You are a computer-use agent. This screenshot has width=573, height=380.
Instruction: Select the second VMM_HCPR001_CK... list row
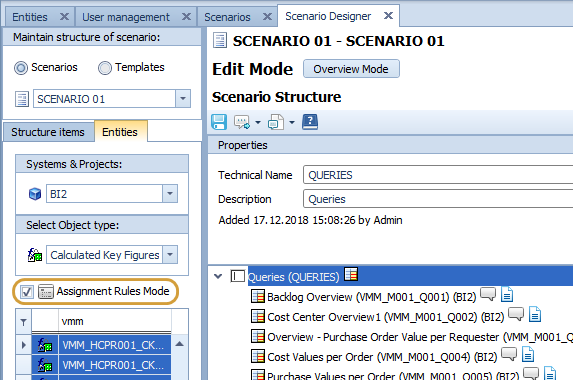point(114,365)
